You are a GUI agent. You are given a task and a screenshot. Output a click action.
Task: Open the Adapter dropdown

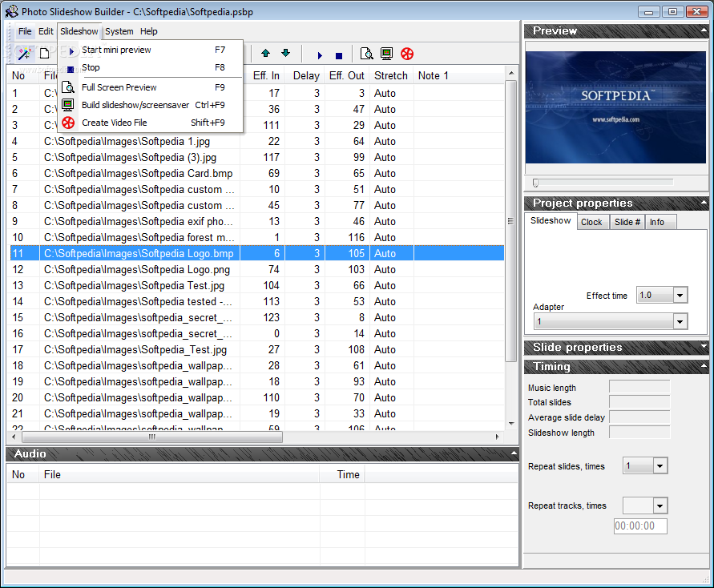[x=680, y=322]
